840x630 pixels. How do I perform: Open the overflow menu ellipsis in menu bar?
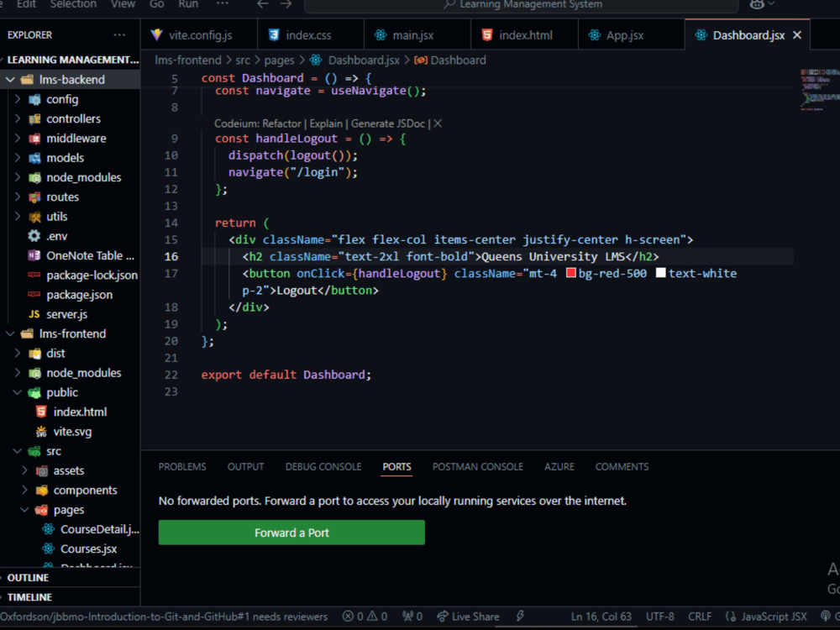(223, 3)
